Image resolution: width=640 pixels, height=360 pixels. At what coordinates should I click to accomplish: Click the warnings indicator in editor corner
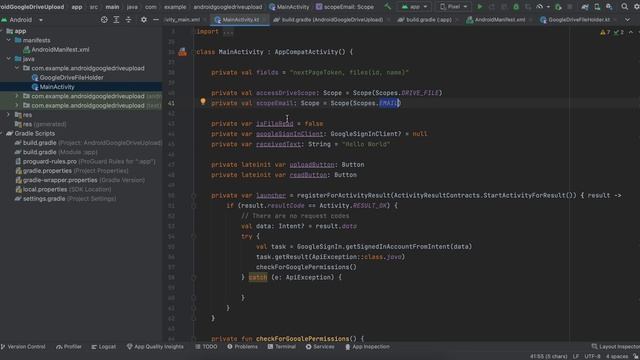coord(605,32)
